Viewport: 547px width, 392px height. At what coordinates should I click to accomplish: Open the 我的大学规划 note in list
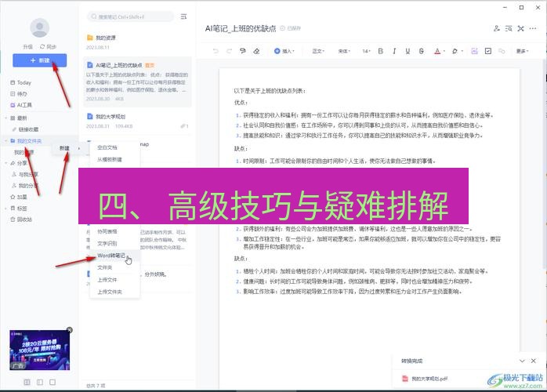(x=137, y=121)
